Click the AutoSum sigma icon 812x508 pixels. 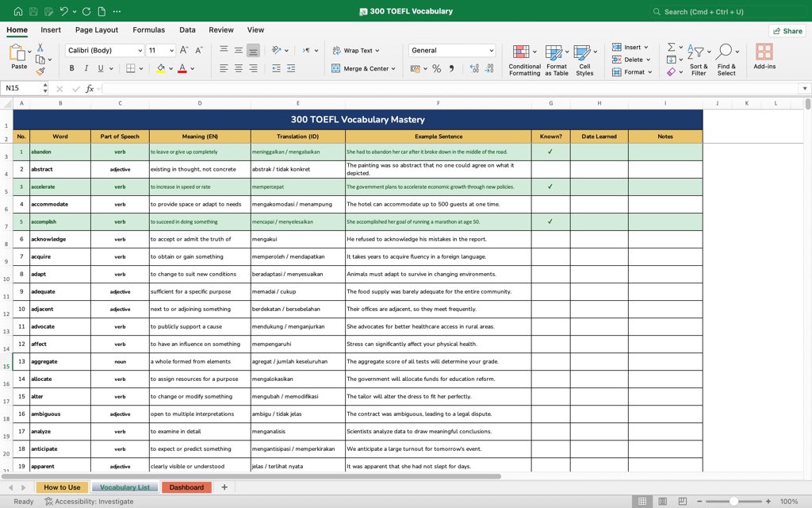(671, 47)
